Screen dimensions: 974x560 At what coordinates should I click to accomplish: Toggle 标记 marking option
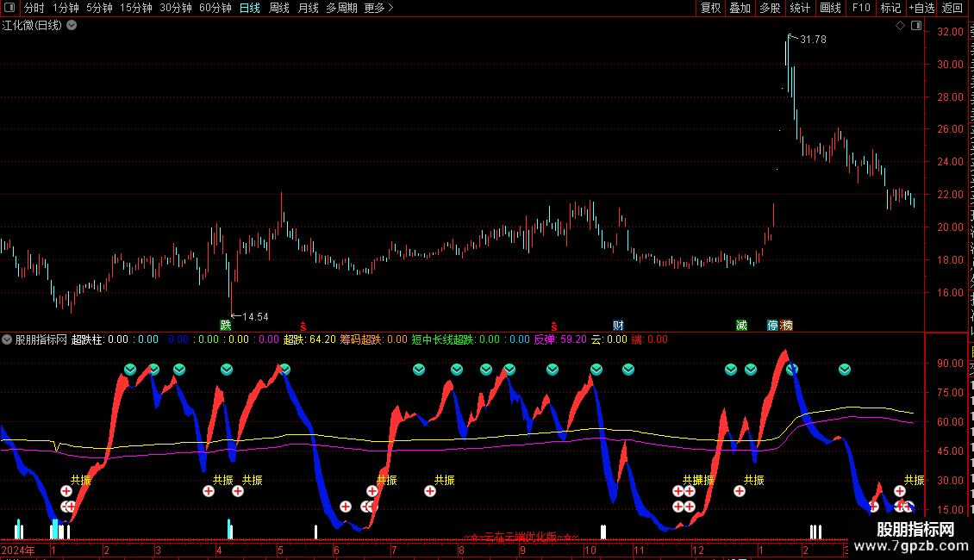pos(890,8)
